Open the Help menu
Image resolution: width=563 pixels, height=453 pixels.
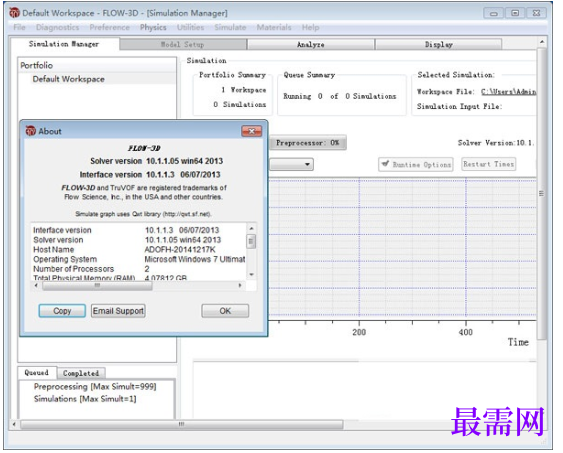click(310, 27)
